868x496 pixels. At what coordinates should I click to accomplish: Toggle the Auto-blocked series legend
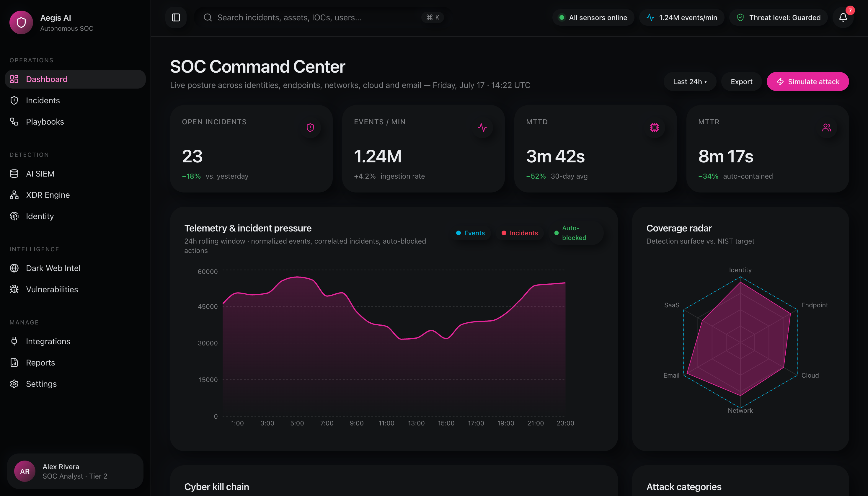576,233
